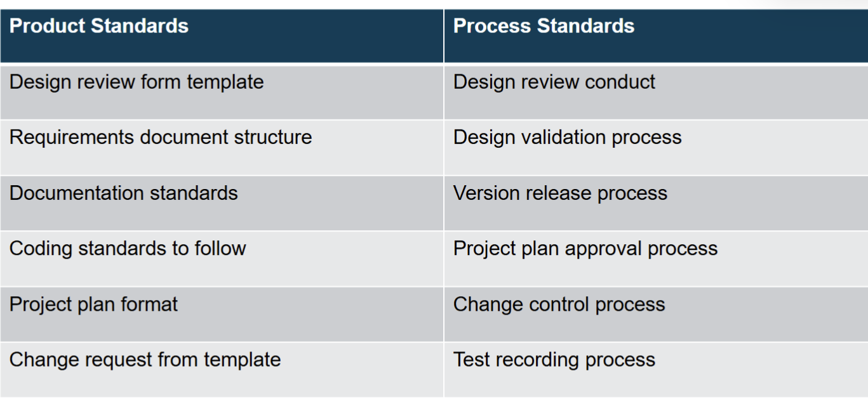Select the Change control process cell
Image resolution: width=868 pixels, height=399 pixels.
coord(656,314)
